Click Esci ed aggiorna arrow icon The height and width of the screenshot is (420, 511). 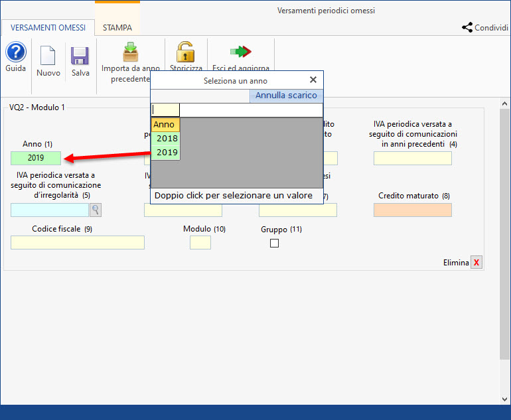click(240, 52)
